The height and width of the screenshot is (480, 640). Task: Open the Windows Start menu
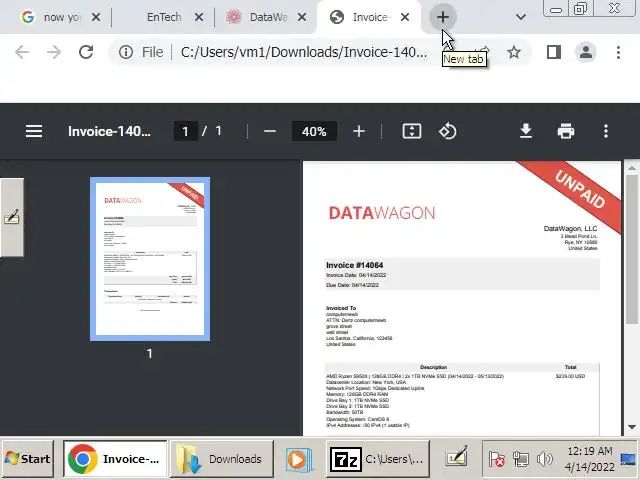(27, 459)
